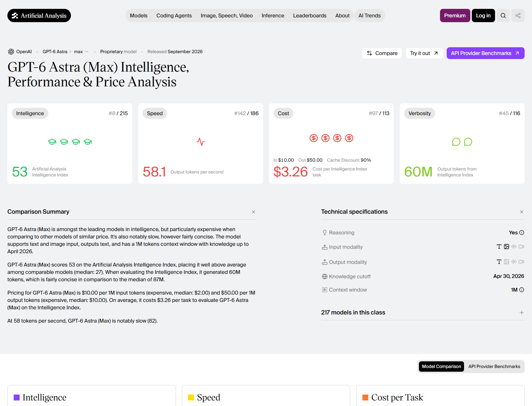The width and height of the screenshot is (532, 406).
Task: Open the max variant dropdown in breadcrumb
Action: coord(81,52)
